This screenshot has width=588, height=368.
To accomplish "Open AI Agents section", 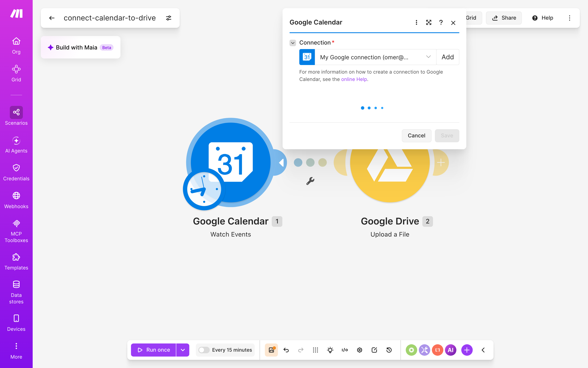I will pyautogui.click(x=16, y=145).
